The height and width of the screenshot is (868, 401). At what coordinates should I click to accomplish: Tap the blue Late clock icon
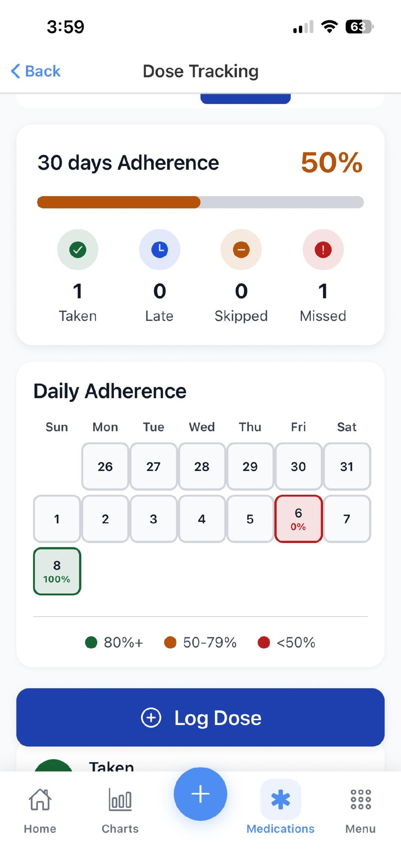pos(159,250)
